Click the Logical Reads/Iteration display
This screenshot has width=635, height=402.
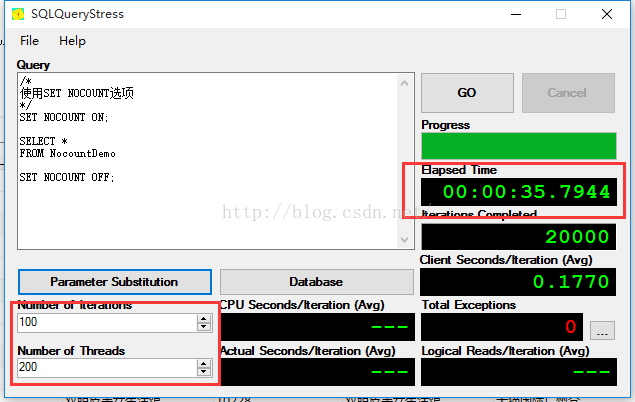coord(519,372)
